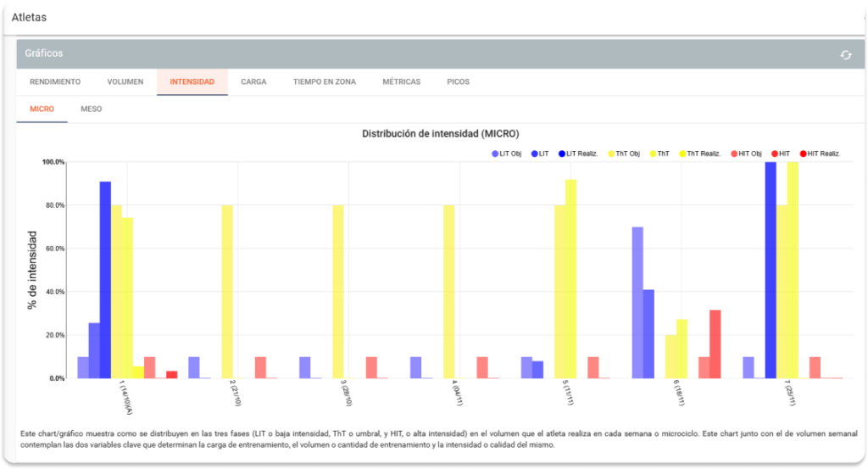
Task: Switch to the Volumen tab
Action: (125, 82)
